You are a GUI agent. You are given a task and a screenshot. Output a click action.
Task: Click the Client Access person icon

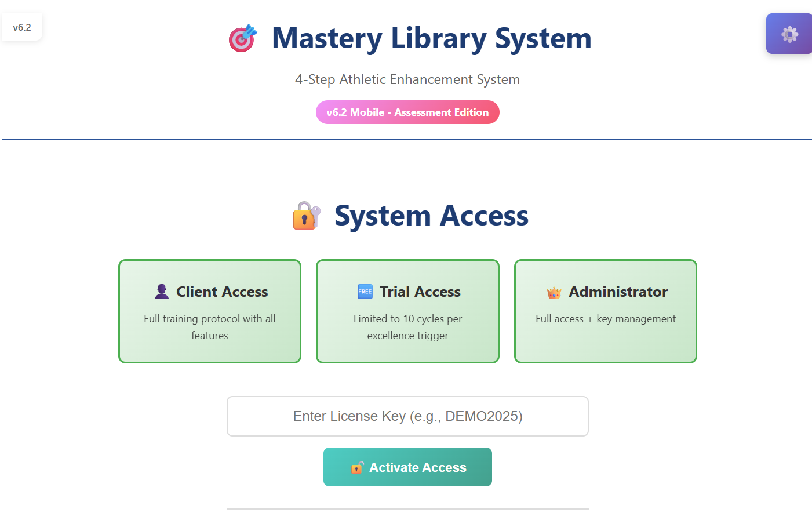coord(162,292)
